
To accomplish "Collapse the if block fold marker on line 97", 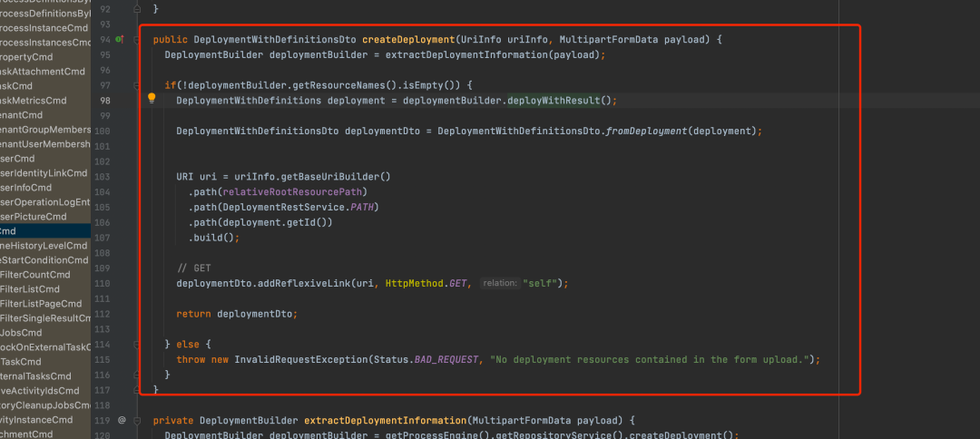I will (136, 85).
